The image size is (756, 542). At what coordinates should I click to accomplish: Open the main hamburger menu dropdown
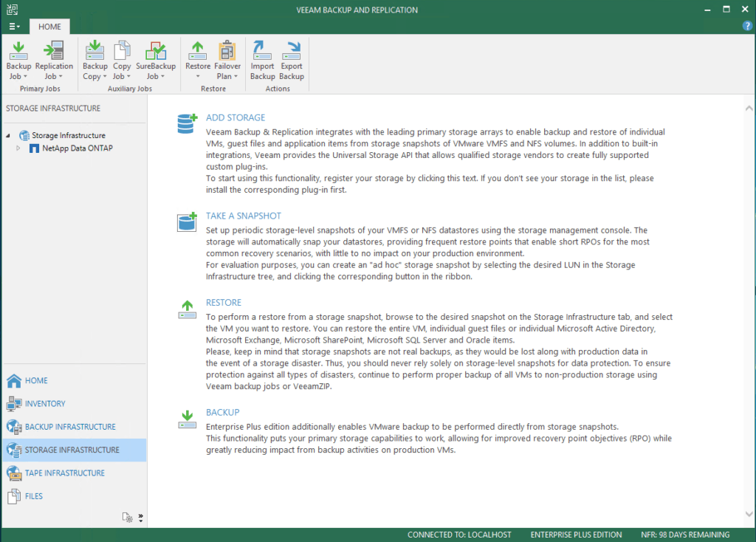(x=14, y=26)
